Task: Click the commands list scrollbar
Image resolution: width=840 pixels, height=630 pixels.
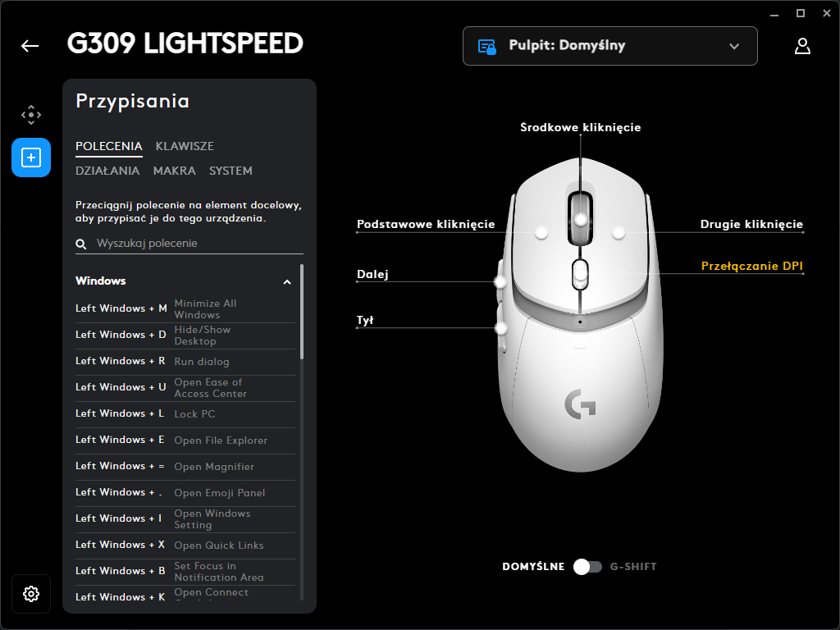Action: click(x=302, y=312)
